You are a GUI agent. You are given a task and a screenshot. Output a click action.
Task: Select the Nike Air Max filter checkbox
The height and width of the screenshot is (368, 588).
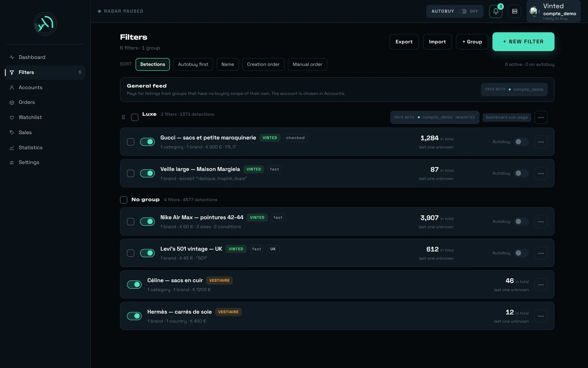(131, 221)
